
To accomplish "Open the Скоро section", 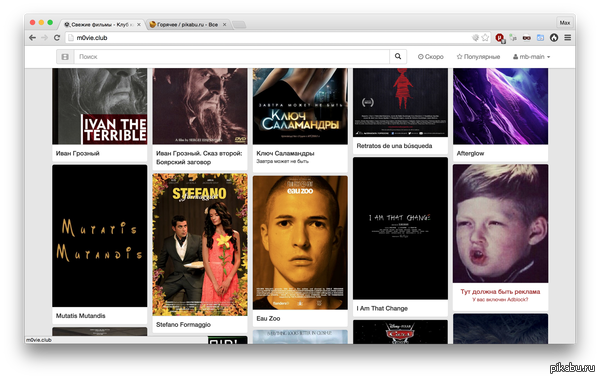I will pos(431,57).
